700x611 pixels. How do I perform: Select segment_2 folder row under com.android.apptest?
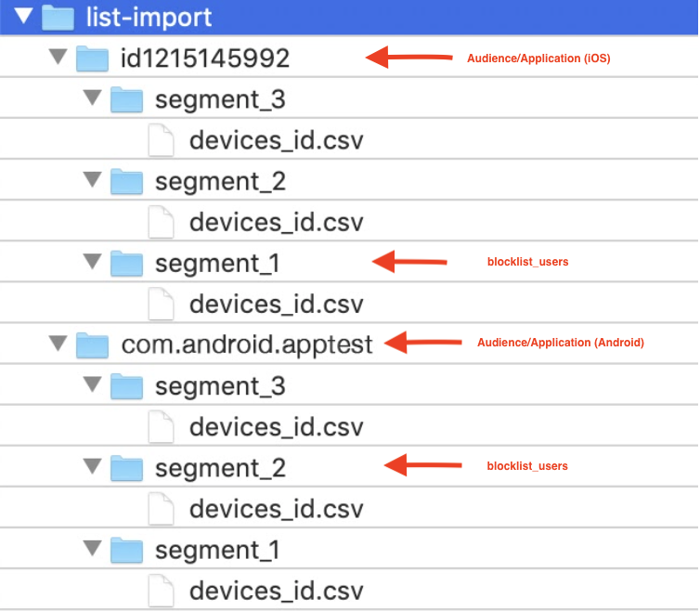coord(349,466)
